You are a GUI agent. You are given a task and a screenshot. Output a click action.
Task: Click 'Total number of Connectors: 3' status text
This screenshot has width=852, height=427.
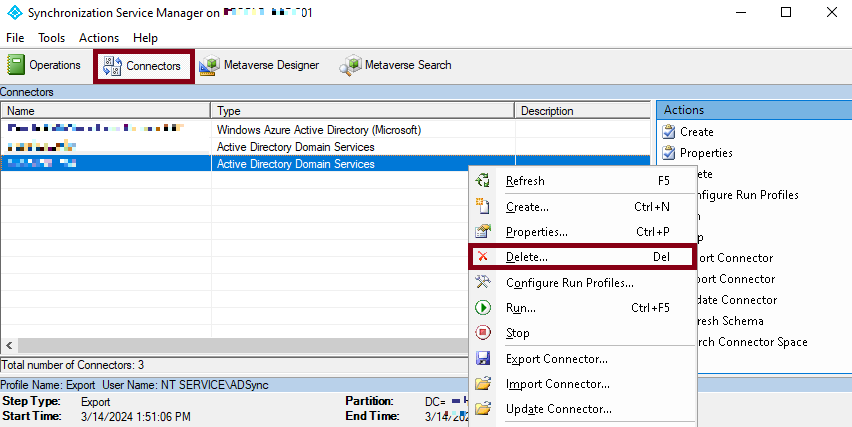pyautogui.click(x=73, y=365)
